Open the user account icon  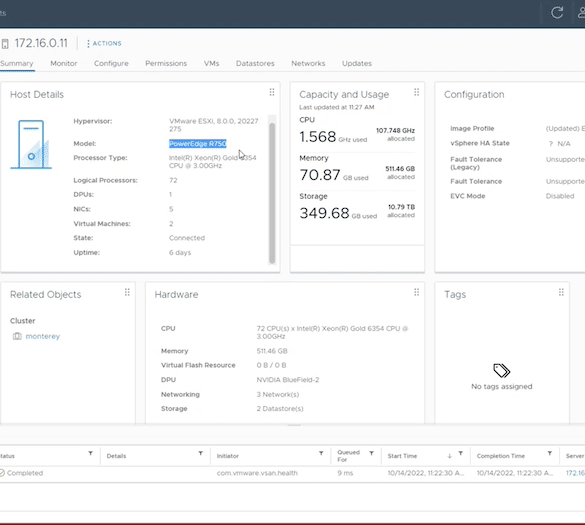pos(581,13)
